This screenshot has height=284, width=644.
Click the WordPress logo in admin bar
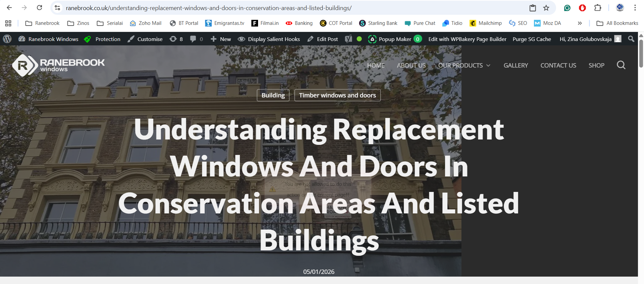coord(7,39)
